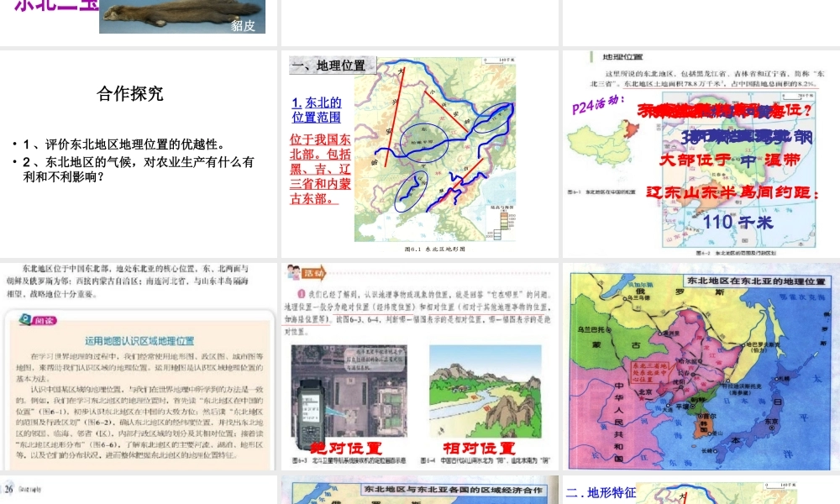840x504 pixels.
Task: Click the title 东北地区与东北亚各国的区域经济合作
Action: (x=454, y=490)
